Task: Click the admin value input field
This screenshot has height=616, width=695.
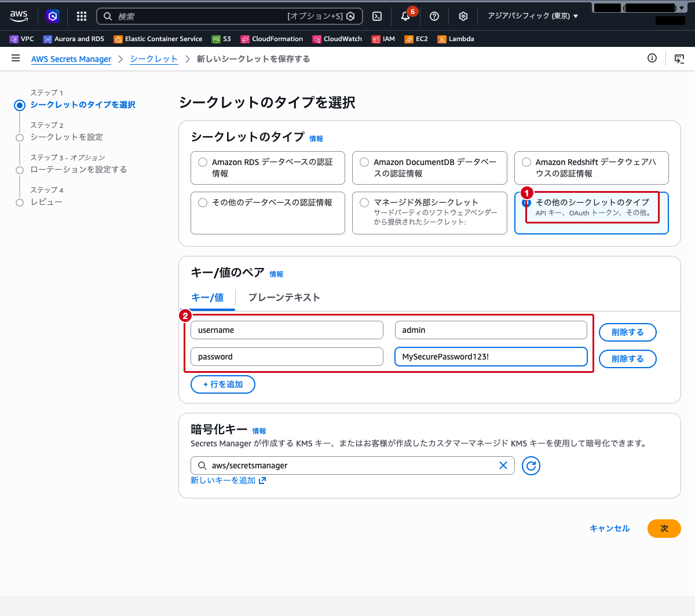Action: pos(491,330)
